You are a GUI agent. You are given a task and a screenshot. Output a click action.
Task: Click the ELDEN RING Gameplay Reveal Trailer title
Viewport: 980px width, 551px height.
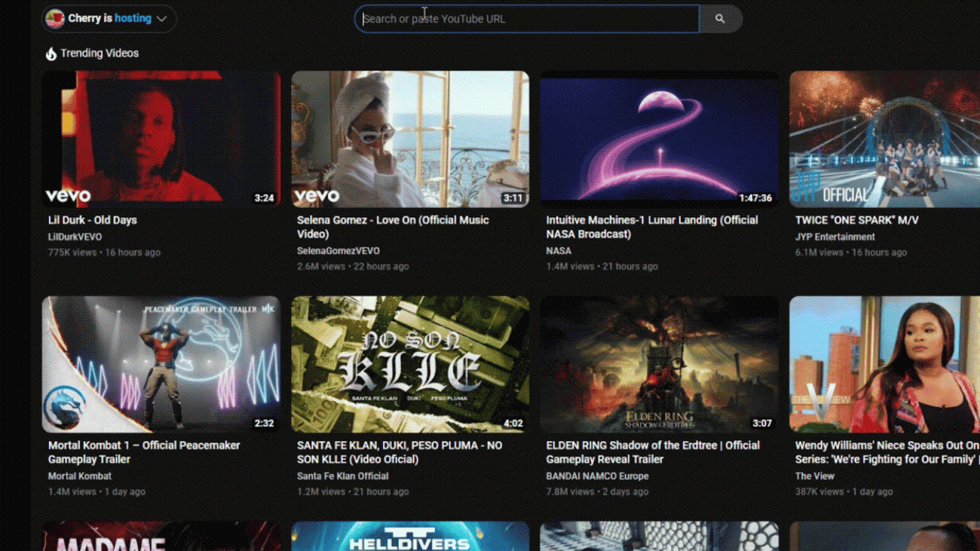(x=653, y=452)
